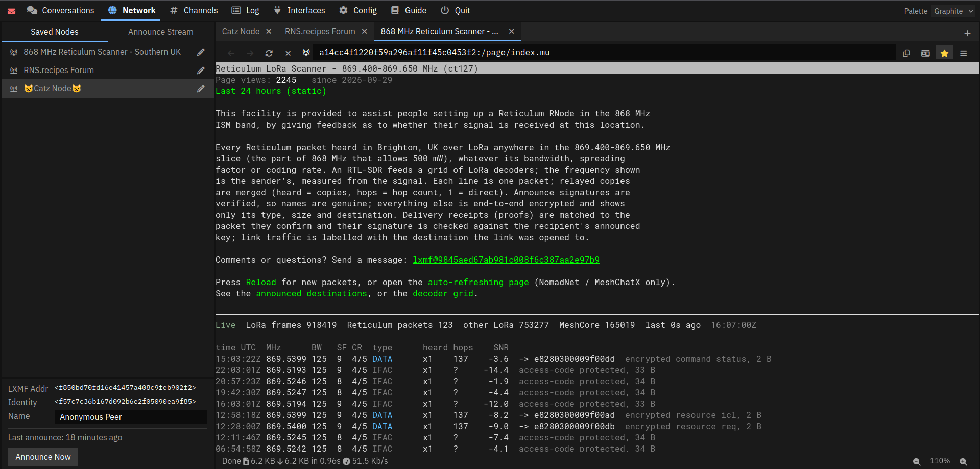Edit the Catz Node entry

[201, 88]
